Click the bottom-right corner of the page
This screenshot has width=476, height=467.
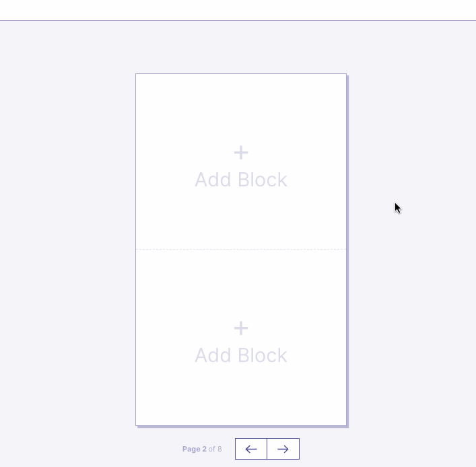tap(345, 424)
